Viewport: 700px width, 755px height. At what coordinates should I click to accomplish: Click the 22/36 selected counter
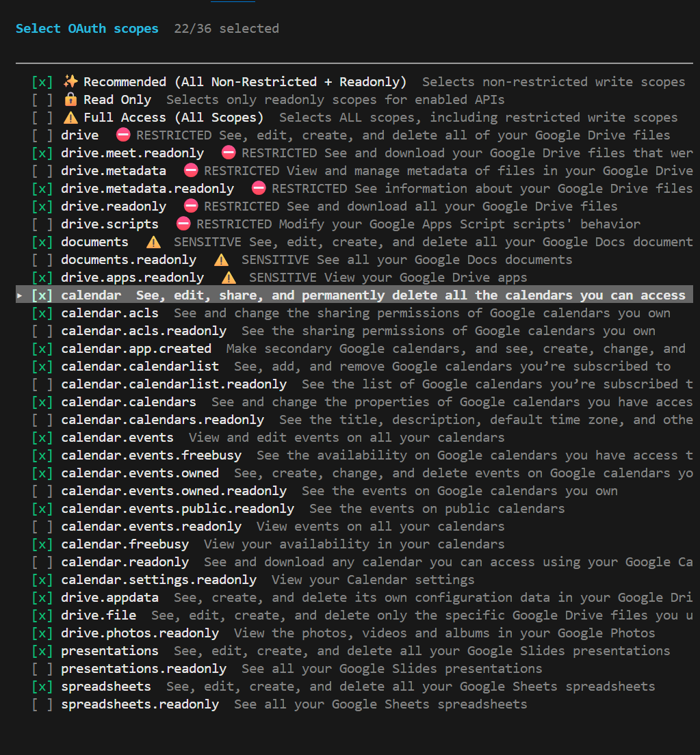[226, 29]
